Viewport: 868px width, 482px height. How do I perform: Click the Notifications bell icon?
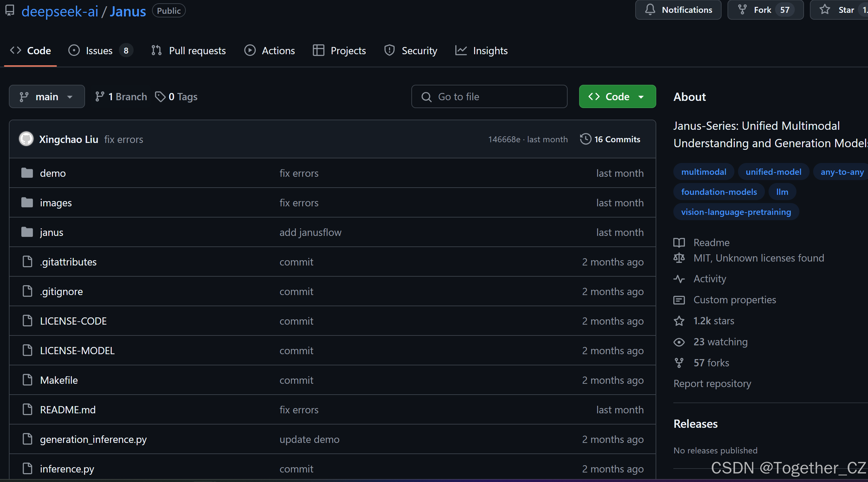(650, 10)
